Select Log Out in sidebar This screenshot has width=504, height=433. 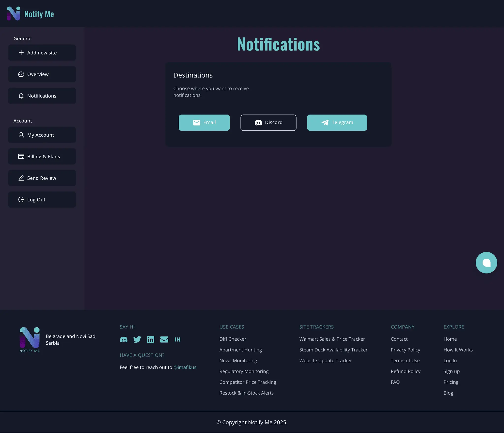pos(42,200)
